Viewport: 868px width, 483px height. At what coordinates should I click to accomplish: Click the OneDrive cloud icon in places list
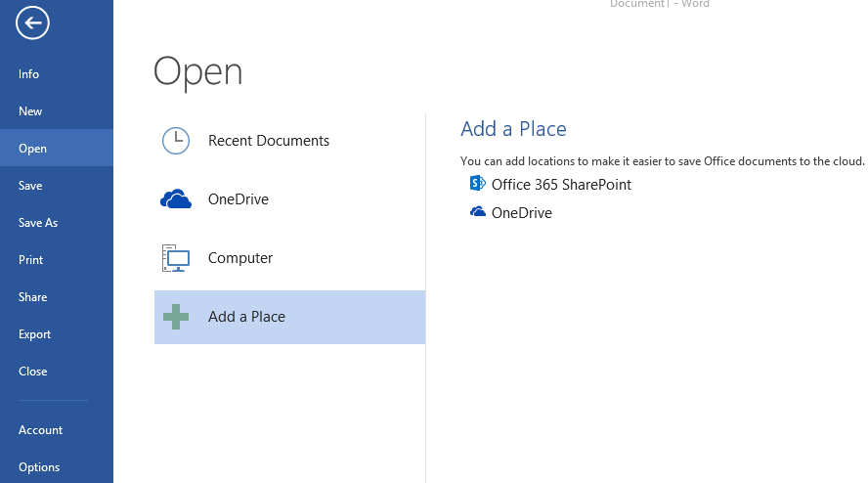[176, 198]
